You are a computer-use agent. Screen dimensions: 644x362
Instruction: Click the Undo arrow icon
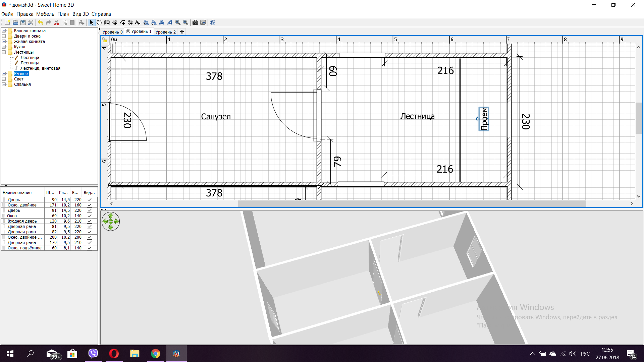pyautogui.click(x=41, y=22)
